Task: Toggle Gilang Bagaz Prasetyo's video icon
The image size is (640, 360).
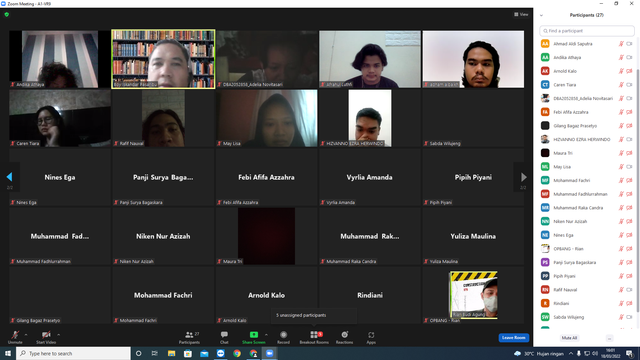Action: [x=629, y=126]
